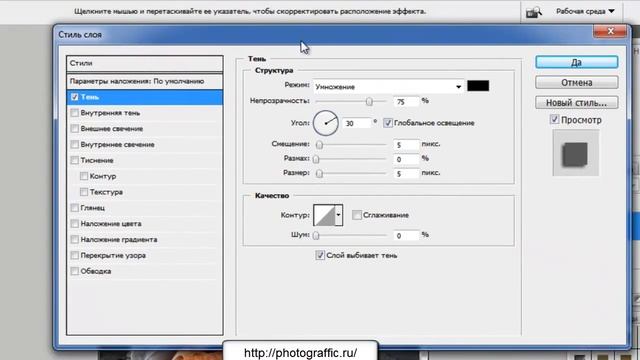Click the Отмена button
Viewport: 640px width, 360px height.
(x=576, y=82)
